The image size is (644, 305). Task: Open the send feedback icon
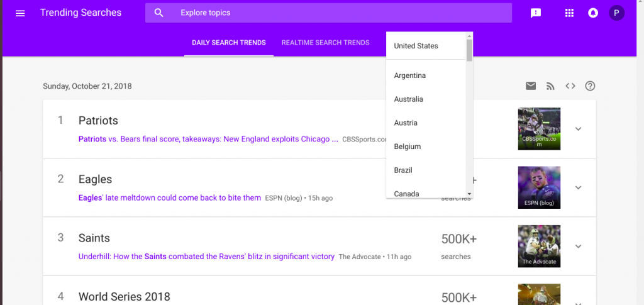536,13
